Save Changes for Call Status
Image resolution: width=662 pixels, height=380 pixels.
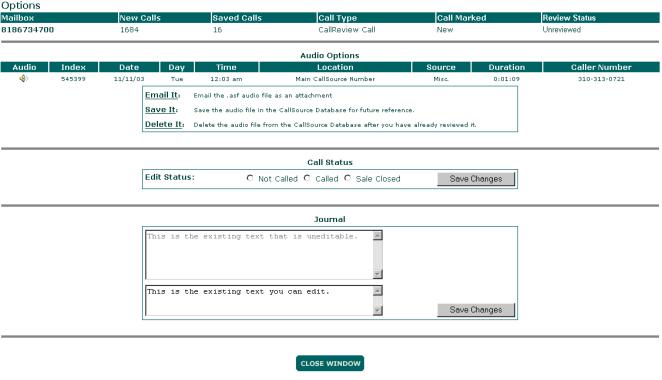[x=476, y=179]
